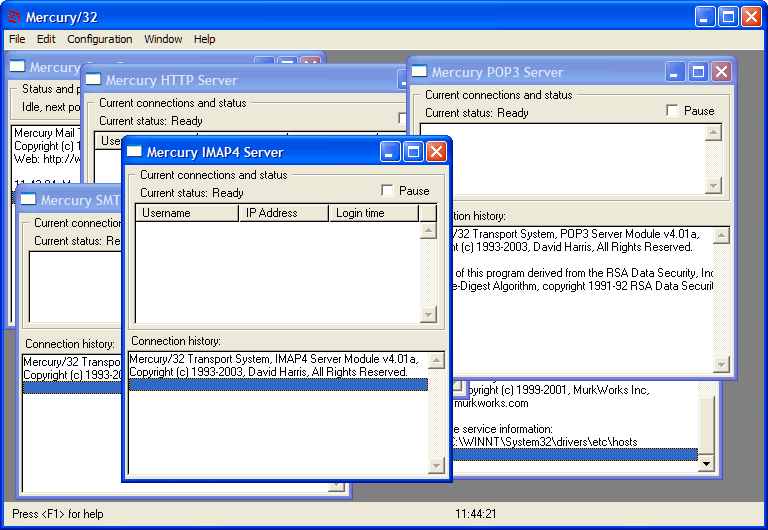Image resolution: width=768 pixels, height=530 pixels.
Task: Click down arrow of POP3 connections list scrollbar
Action: (x=714, y=186)
